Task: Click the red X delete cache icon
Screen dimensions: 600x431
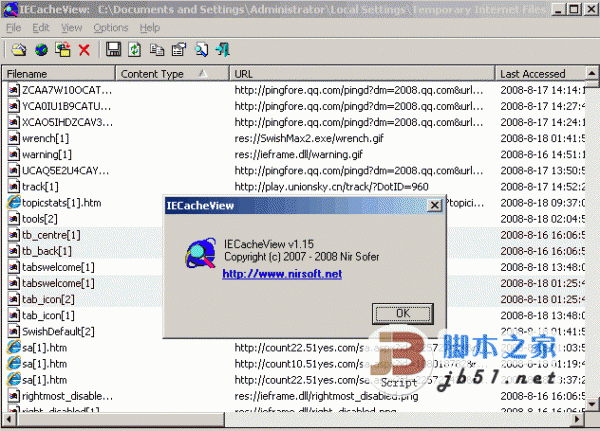Action: pos(84,50)
